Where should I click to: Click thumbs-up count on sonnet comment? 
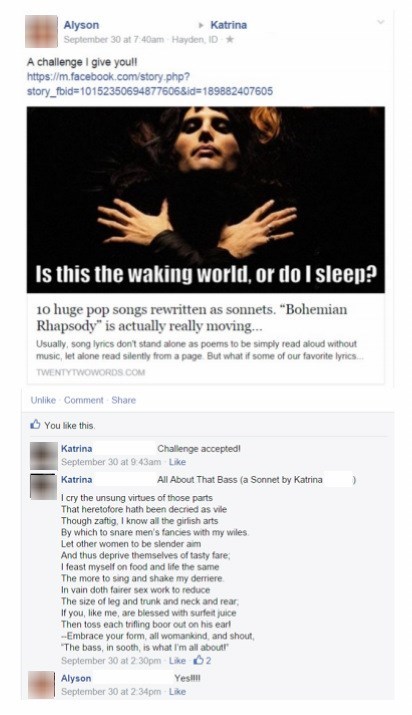[x=202, y=660]
